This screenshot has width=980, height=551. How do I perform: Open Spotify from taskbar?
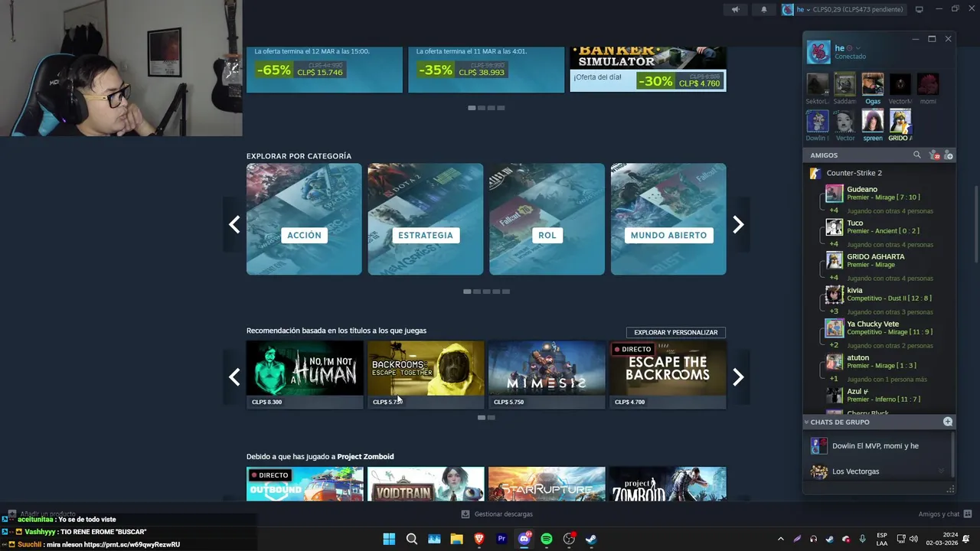547,539
